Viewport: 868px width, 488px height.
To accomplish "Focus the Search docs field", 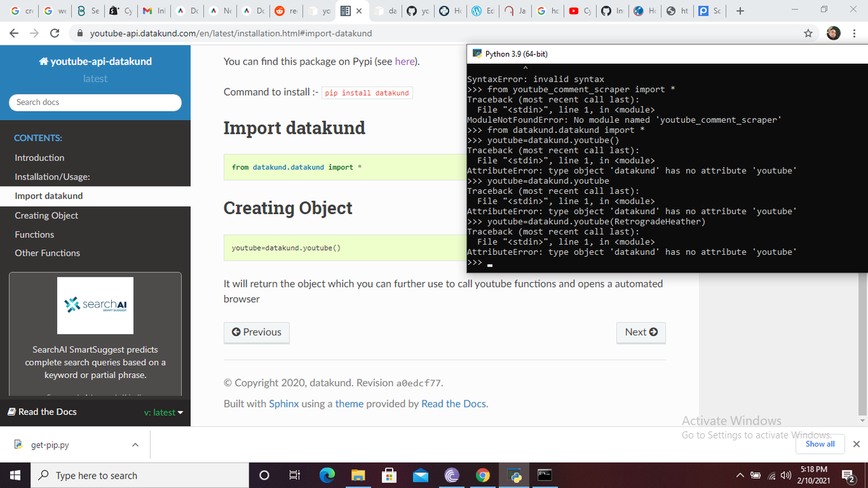I will (95, 102).
